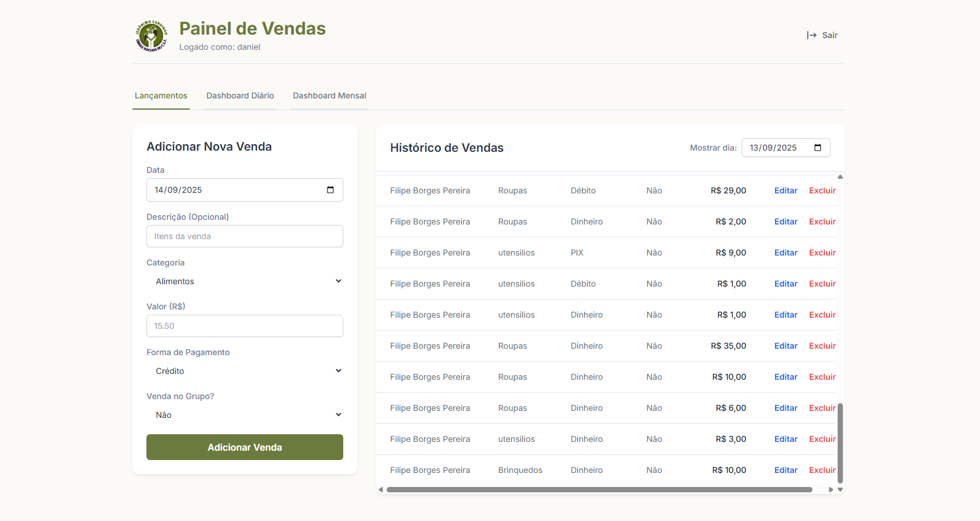The image size is (980, 521).
Task: Switch to Dashboard Diário tab
Action: (240, 96)
